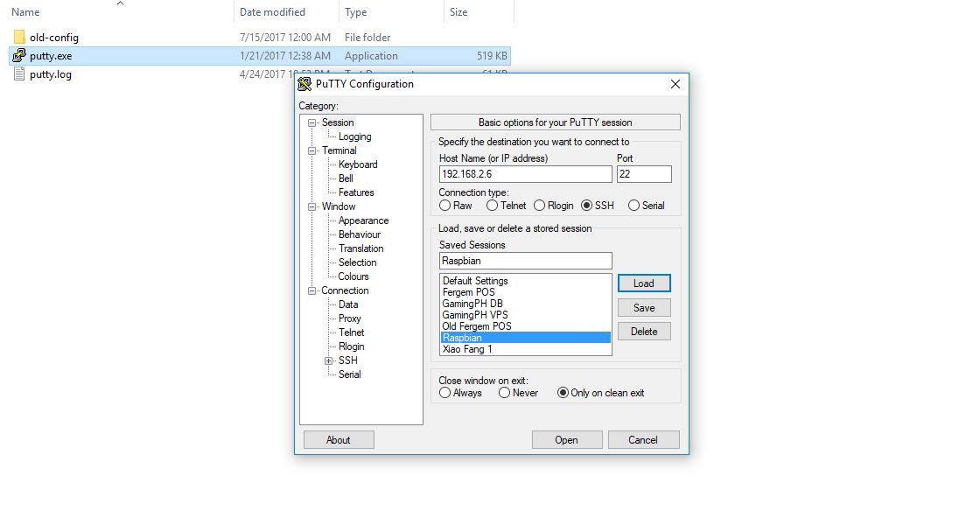The width and height of the screenshot is (980, 518).
Task: Delete the selected saved session
Action: coord(643,331)
